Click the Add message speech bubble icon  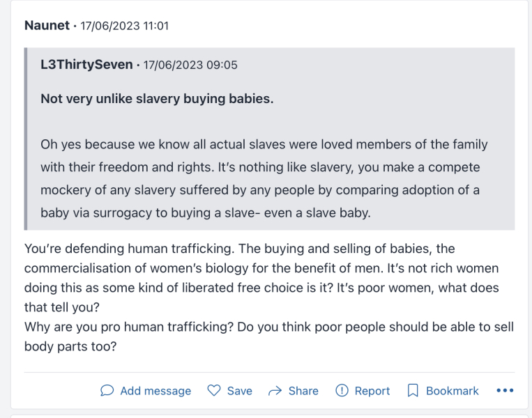[x=107, y=391]
